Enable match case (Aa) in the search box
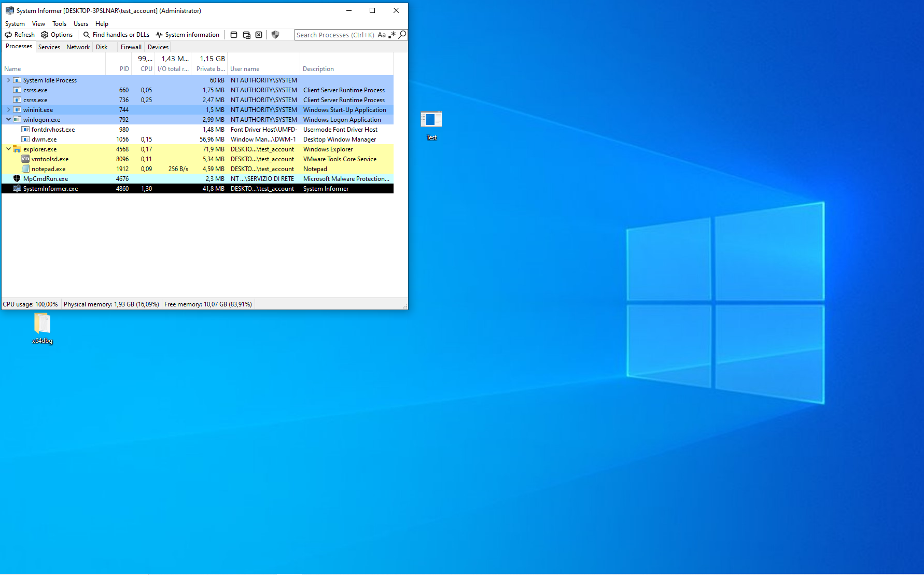The height and width of the screenshot is (575, 924). click(x=382, y=35)
